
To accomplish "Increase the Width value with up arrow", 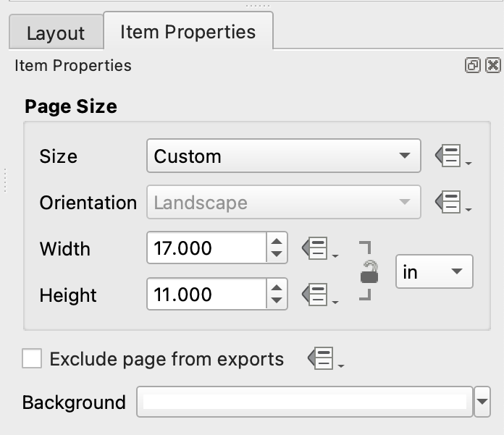I will click(277, 242).
